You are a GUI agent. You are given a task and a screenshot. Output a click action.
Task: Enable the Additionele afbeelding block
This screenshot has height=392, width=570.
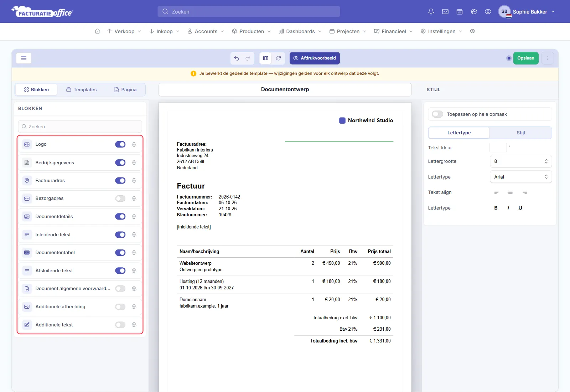pos(120,307)
